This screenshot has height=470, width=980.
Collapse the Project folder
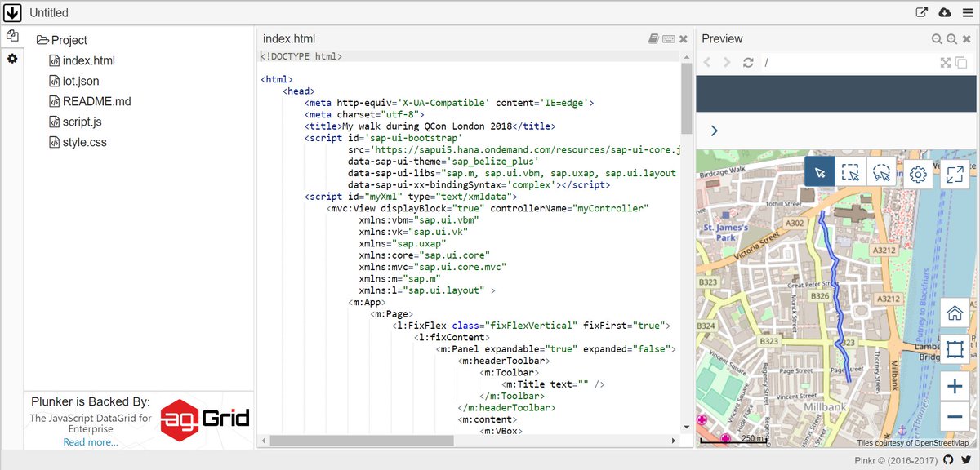62,40
